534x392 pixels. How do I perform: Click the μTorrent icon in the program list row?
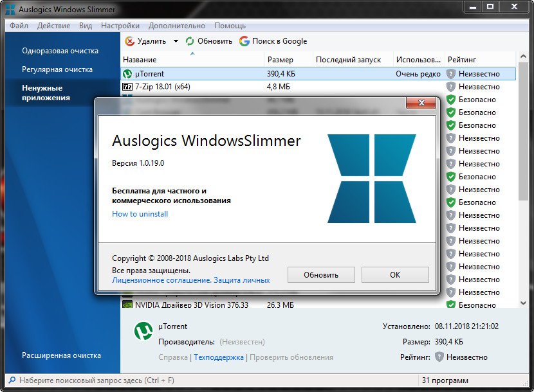pos(127,74)
